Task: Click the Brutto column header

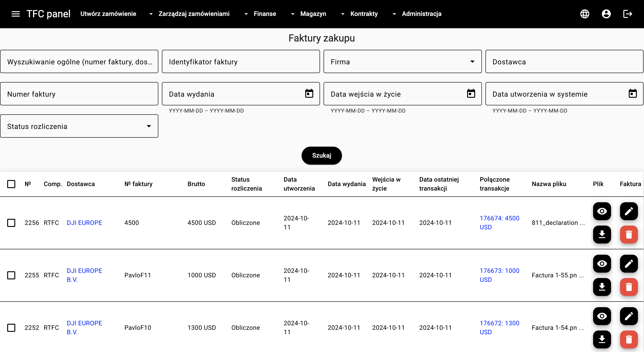Action: click(x=196, y=184)
